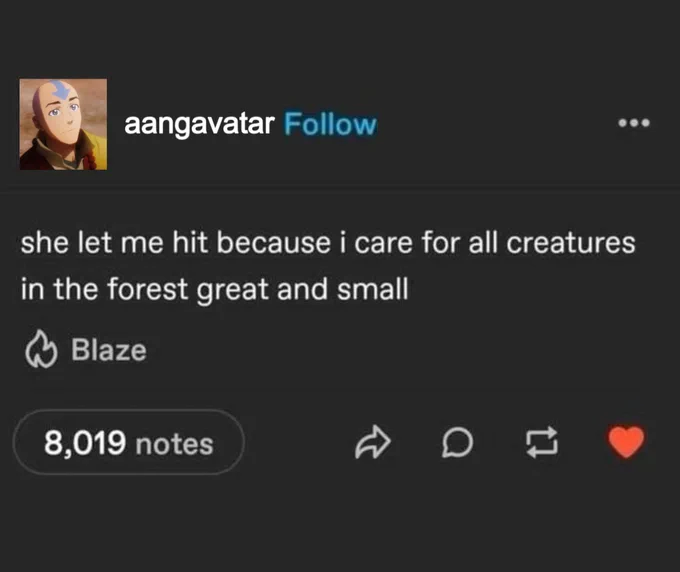Click the post line starting 'in the forest'
The image size is (680, 572).
click(x=215, y=289)
